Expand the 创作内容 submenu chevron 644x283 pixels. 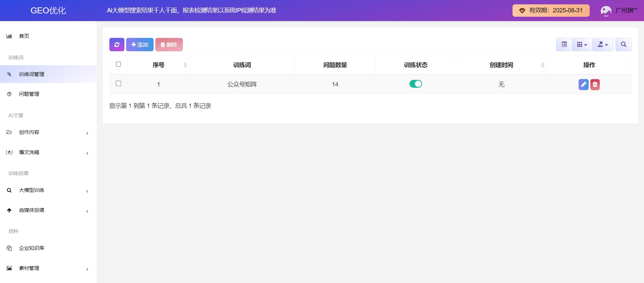tap(87, 133)
